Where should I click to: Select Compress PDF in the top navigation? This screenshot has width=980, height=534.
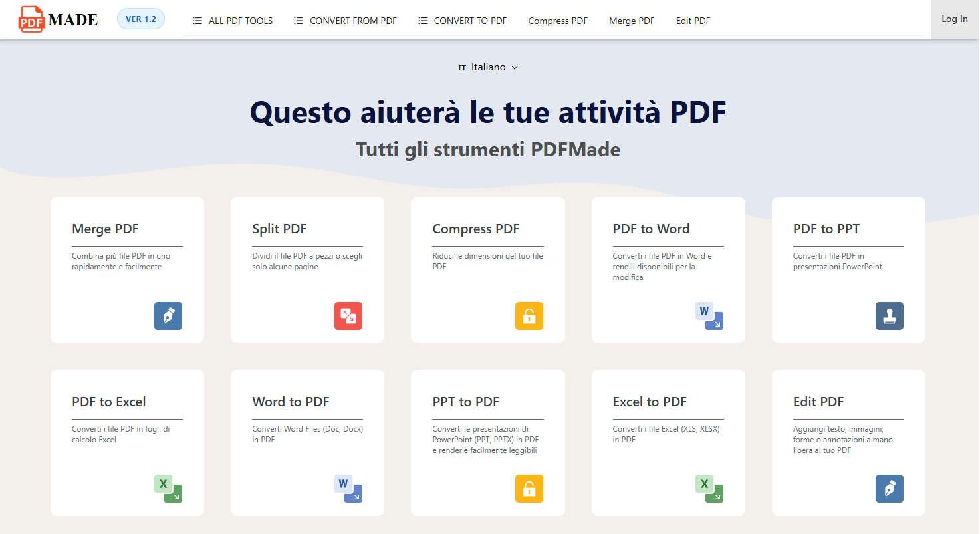pos(558,20)
